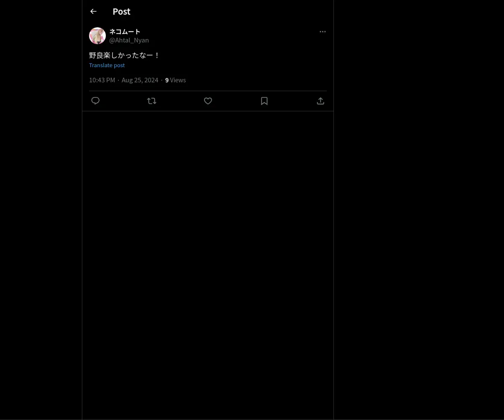Open the display name ネコムート
This screenshot has height=420, width=504.
[x=125, y=31]
